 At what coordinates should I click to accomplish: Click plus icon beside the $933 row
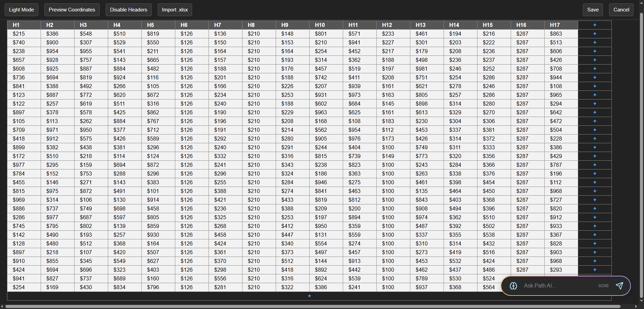pos(595,226)
